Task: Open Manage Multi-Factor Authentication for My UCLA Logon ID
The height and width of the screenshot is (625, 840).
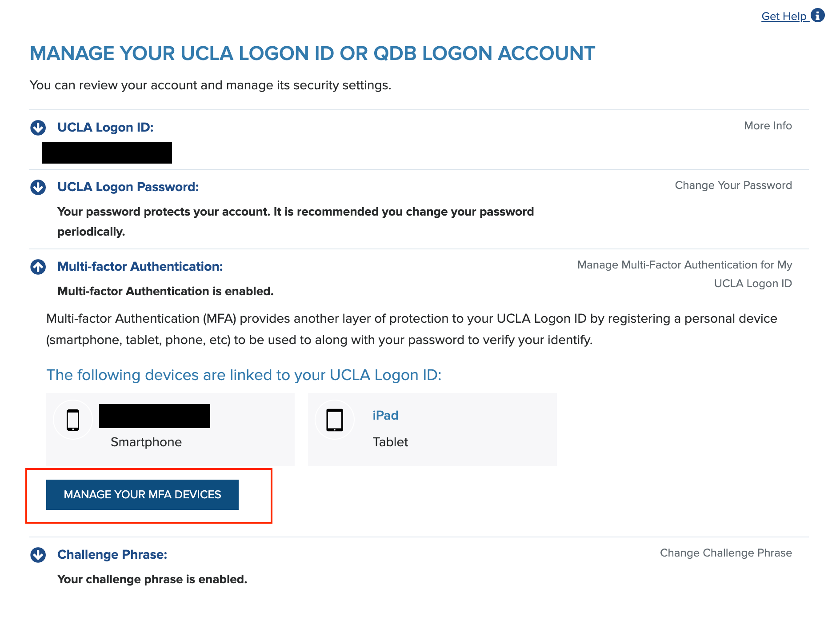Action: point(684,274)
